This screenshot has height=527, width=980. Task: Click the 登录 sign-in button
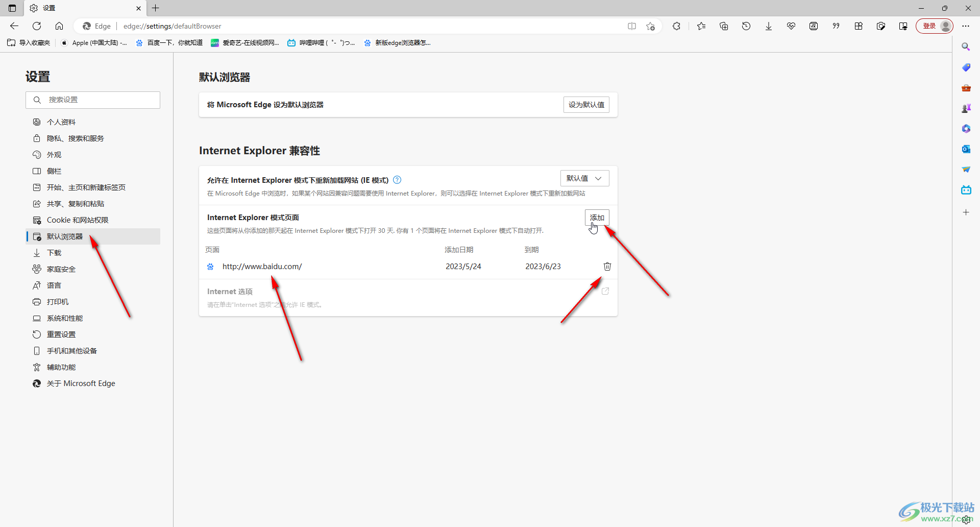click(x=935, y=26)
